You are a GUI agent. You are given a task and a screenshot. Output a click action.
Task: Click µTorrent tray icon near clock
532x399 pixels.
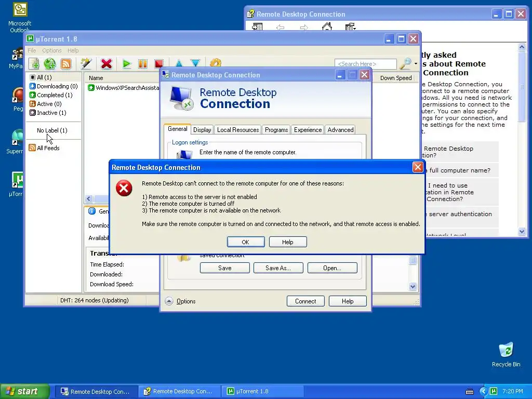pos(494,391)
